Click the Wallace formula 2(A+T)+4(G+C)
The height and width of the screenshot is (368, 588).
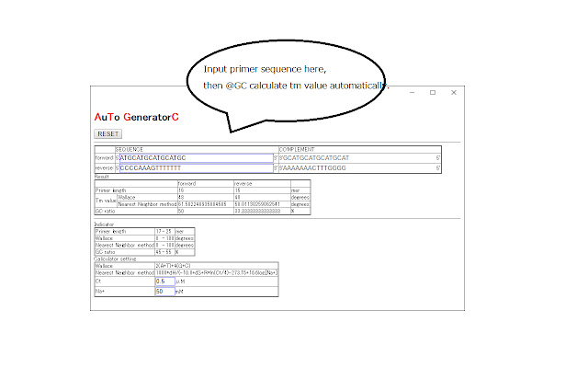(x=175, y=265)
